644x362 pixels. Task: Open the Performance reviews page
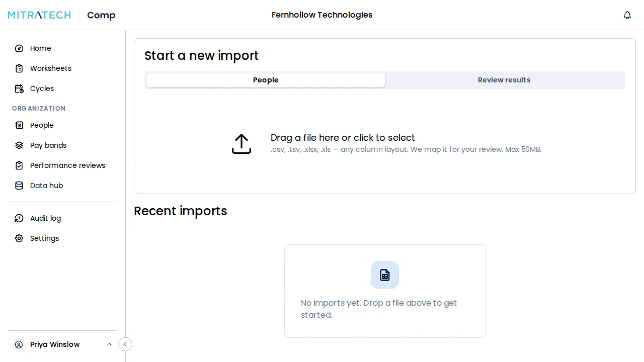[68, 165]
